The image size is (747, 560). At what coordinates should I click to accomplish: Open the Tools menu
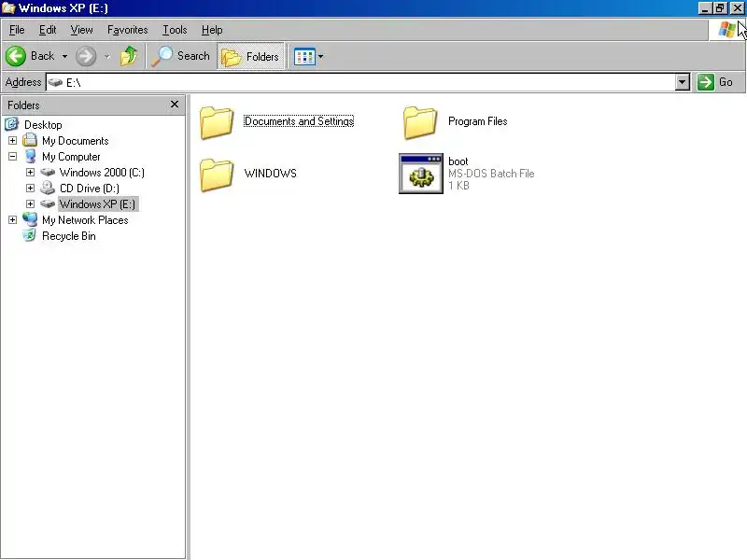click(x=175, y=30)
